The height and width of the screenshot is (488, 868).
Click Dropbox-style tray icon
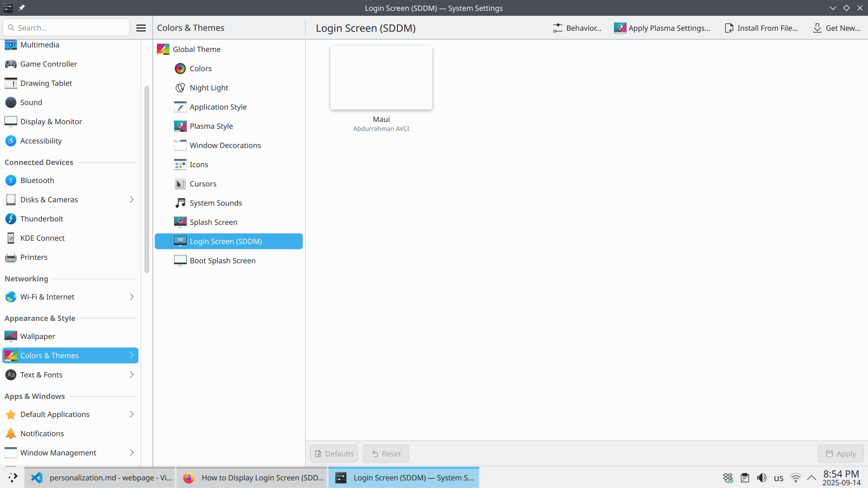pos(728,478)
